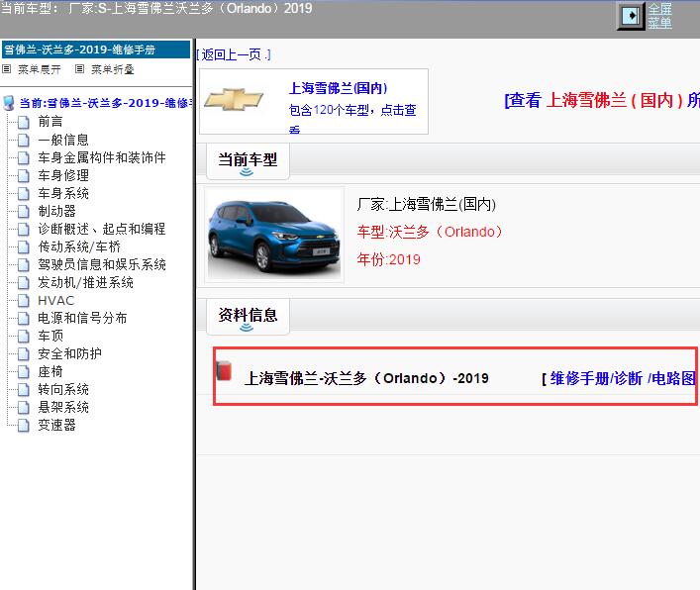
Task: Open the 车身系统 section
Action: 63,193
